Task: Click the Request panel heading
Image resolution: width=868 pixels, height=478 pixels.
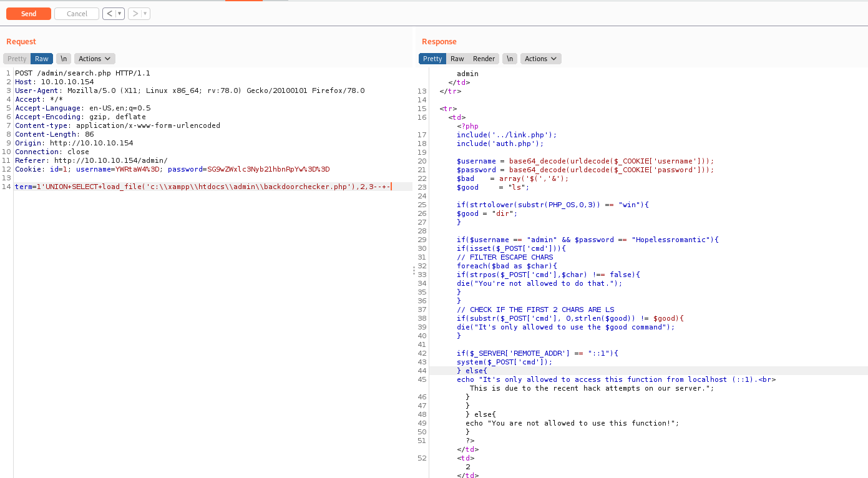Action: tap(21, 42)
